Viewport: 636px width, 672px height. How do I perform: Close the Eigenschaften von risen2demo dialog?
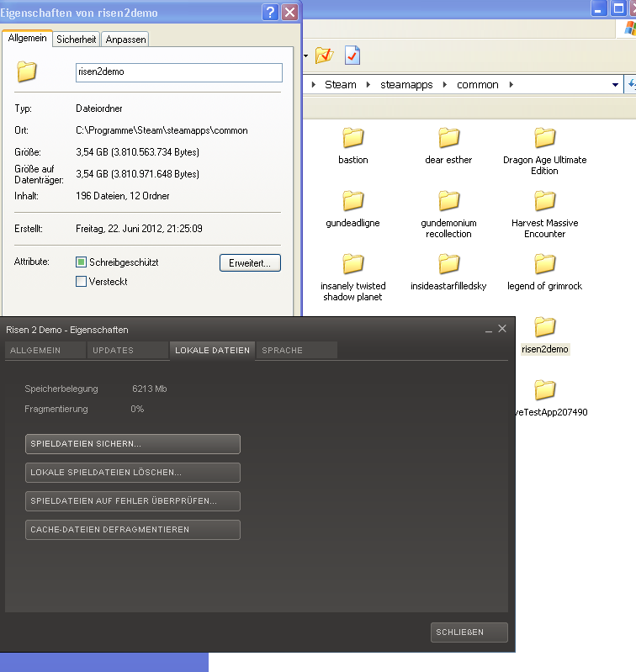(x=290, y=12)
